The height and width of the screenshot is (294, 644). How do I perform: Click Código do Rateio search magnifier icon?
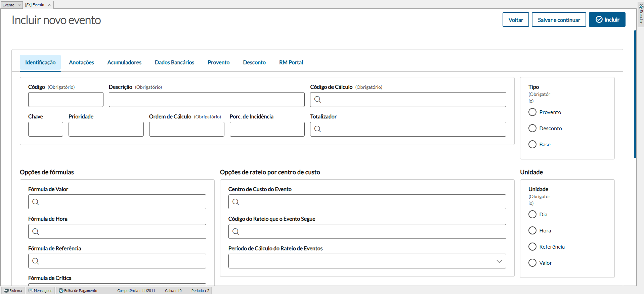pos(236,231)
